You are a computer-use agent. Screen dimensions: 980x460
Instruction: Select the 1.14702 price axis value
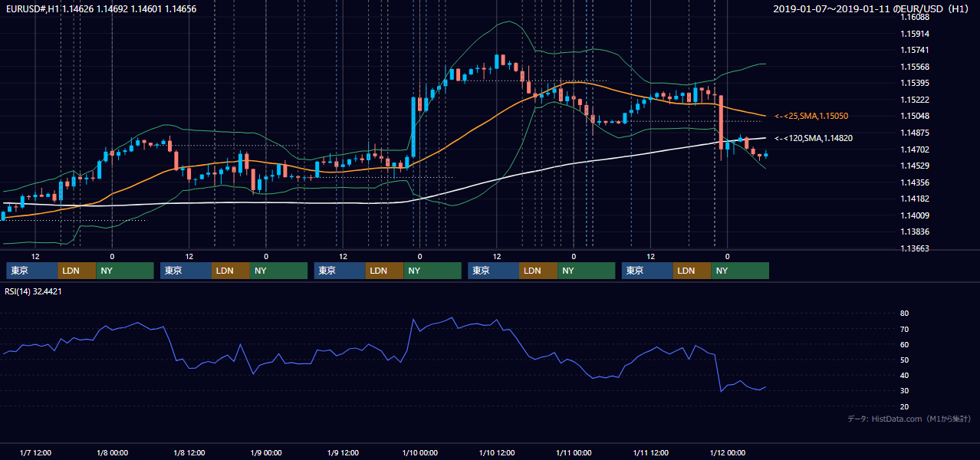point(915,149)
